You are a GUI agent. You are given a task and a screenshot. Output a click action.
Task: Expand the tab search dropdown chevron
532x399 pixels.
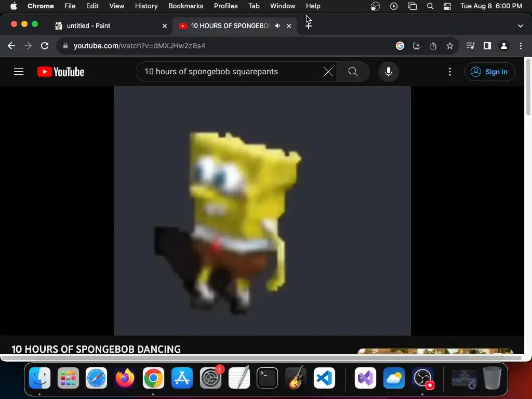(521, 26)
